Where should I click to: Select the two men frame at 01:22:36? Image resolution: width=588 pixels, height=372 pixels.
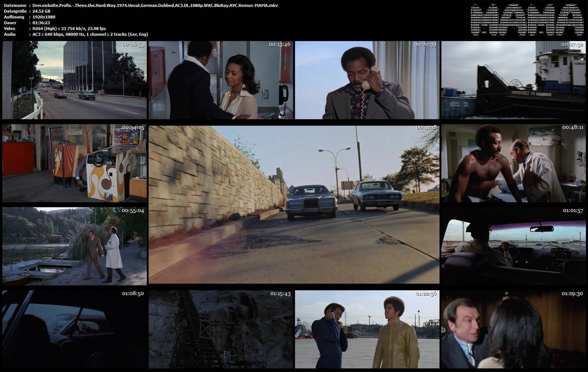[x=367, y=329]
